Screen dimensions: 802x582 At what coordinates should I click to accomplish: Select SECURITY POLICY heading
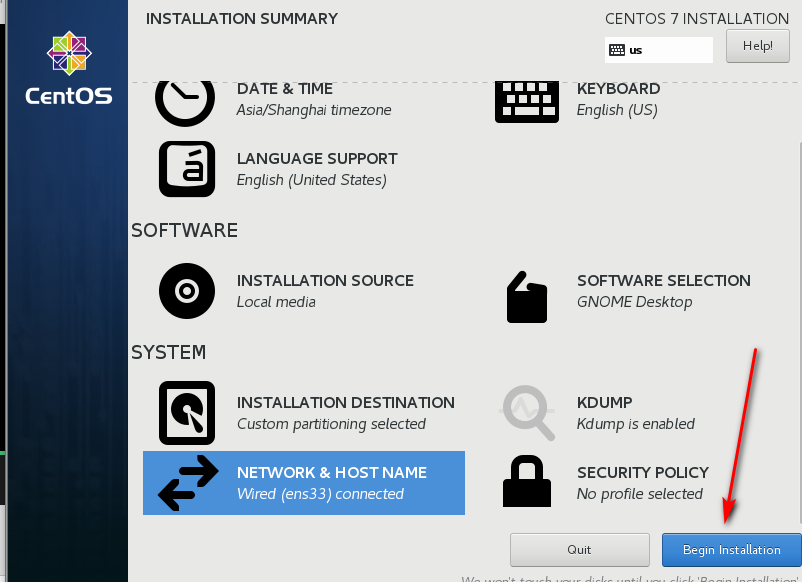(643, 473)
